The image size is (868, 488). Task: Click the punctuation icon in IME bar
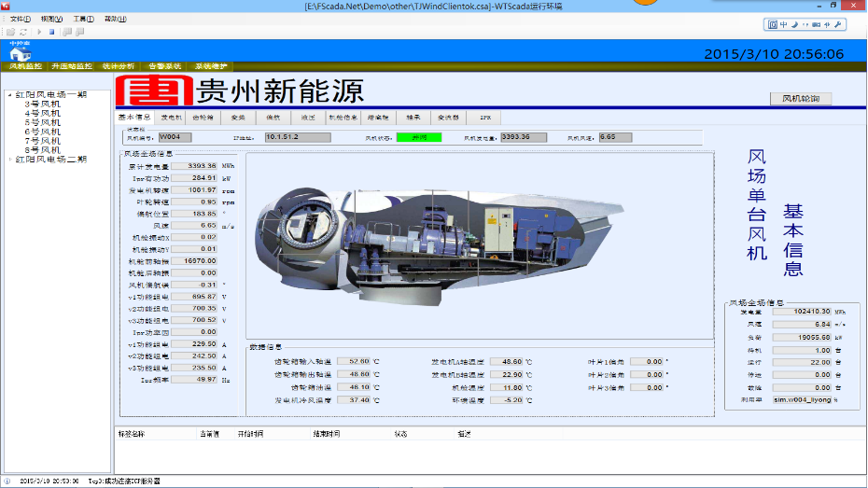point(805,24)
